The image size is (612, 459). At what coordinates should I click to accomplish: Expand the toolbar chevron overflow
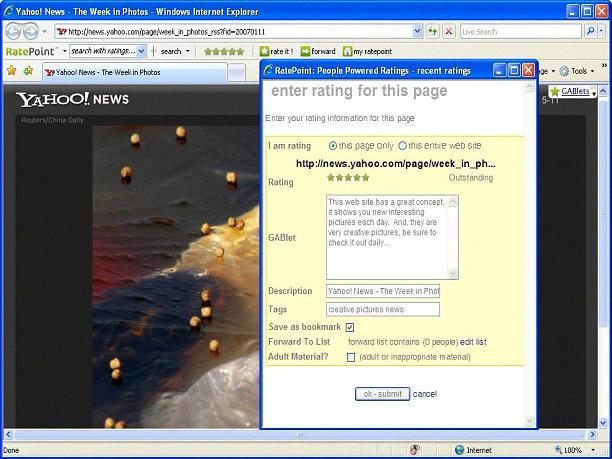604,65
